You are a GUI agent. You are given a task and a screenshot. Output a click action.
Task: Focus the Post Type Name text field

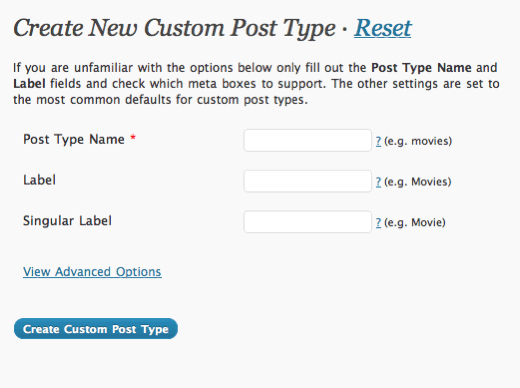coord(308,141)
